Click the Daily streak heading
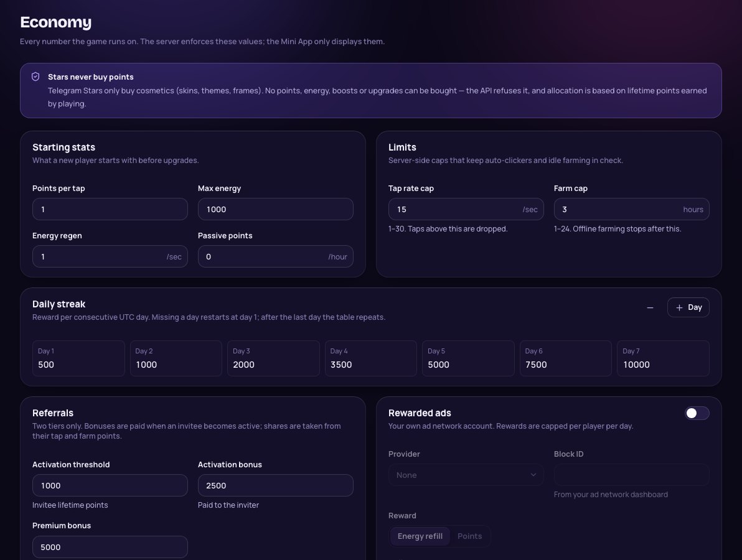Screen dimensions: 742x560 [59, 304]
